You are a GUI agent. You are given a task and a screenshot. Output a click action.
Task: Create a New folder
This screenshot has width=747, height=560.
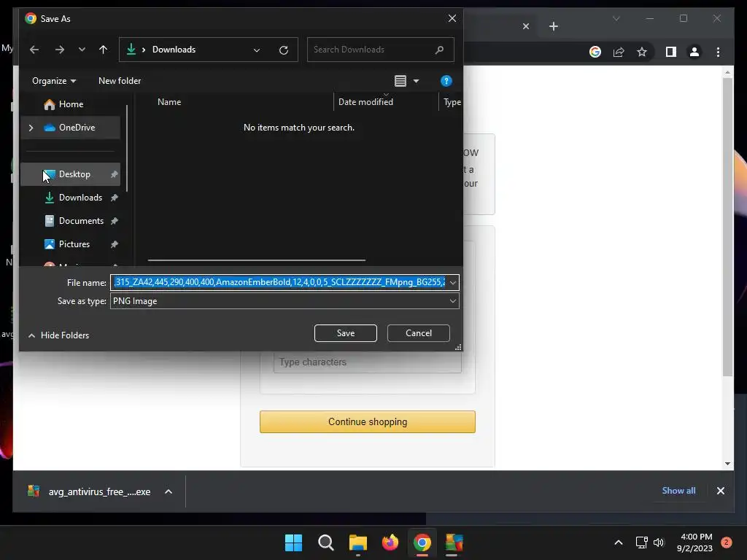[120, 81]
